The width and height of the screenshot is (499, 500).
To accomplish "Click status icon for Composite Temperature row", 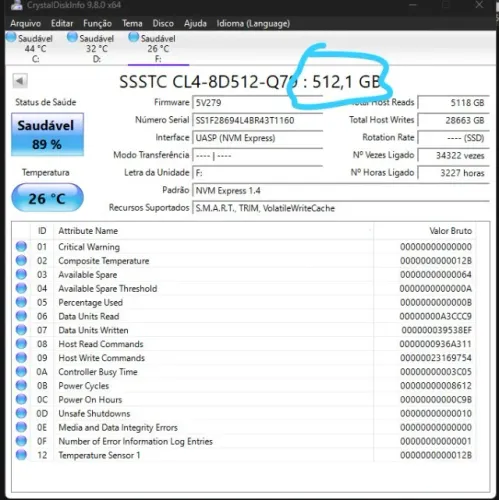I will 21,261.
